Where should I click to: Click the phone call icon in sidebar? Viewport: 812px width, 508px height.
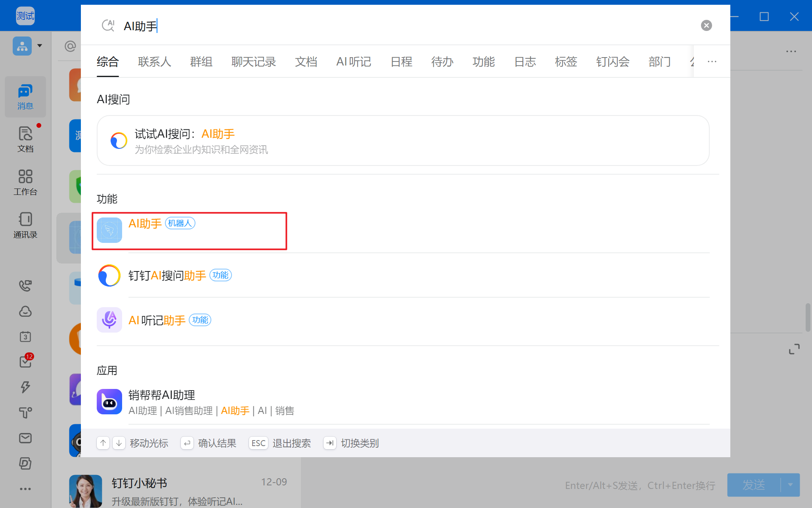click(x=25, y=285)
